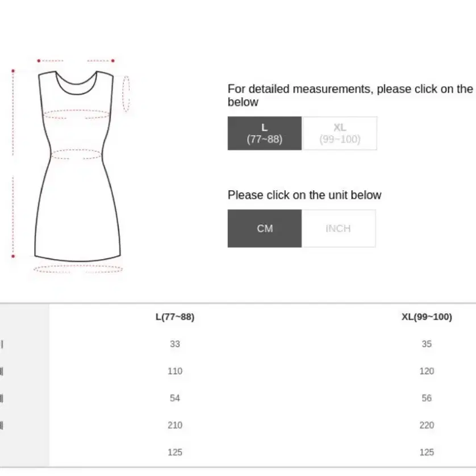Click the L(77~88) table column header
The width and height of the screenshot is (476, 476).
click(x=175, y=317)
